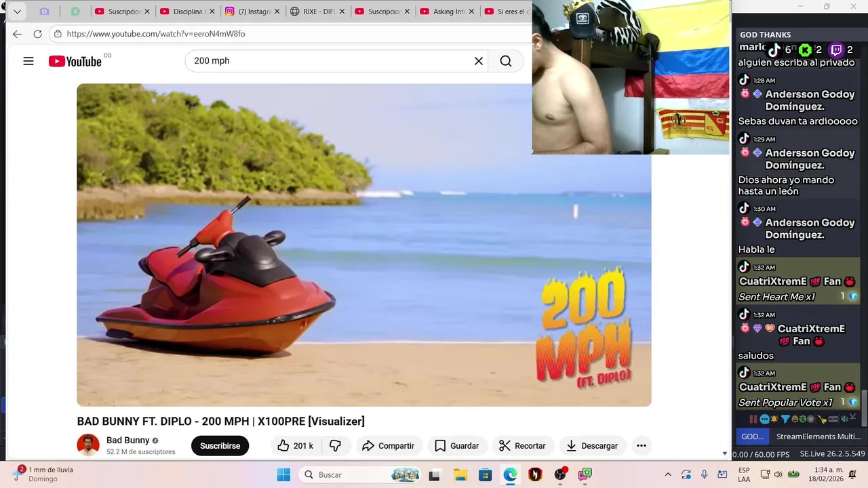Close the 'RIXE - DIFU' tab
The image size is (868, 488).
[x=342, y=12]
